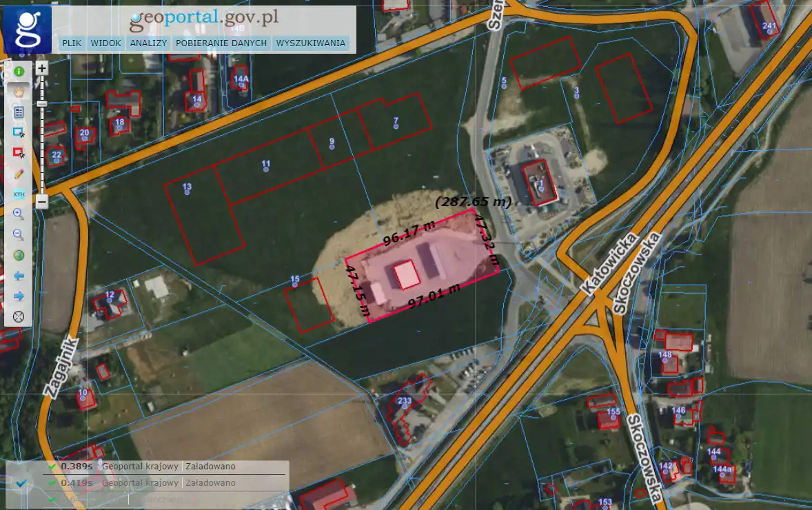The width and height of the screenshot is (812, 510).
Task: Go to previous map view arrow
Action: pos(19,276)
